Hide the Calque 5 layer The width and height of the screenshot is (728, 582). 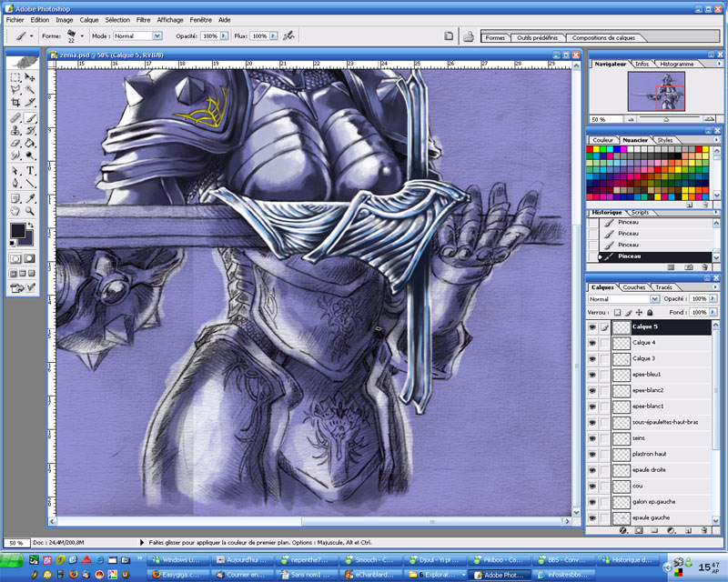592,327
